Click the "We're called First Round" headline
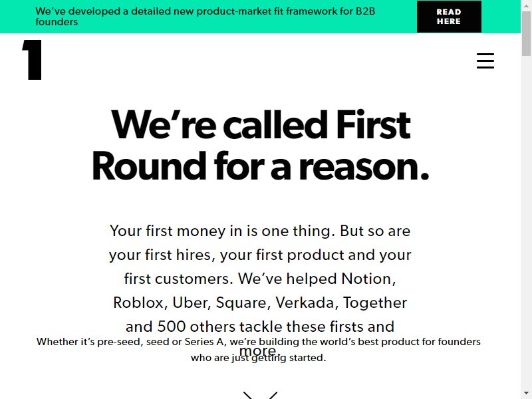This screenshot has height=399, width=532. tap(261, 145)
